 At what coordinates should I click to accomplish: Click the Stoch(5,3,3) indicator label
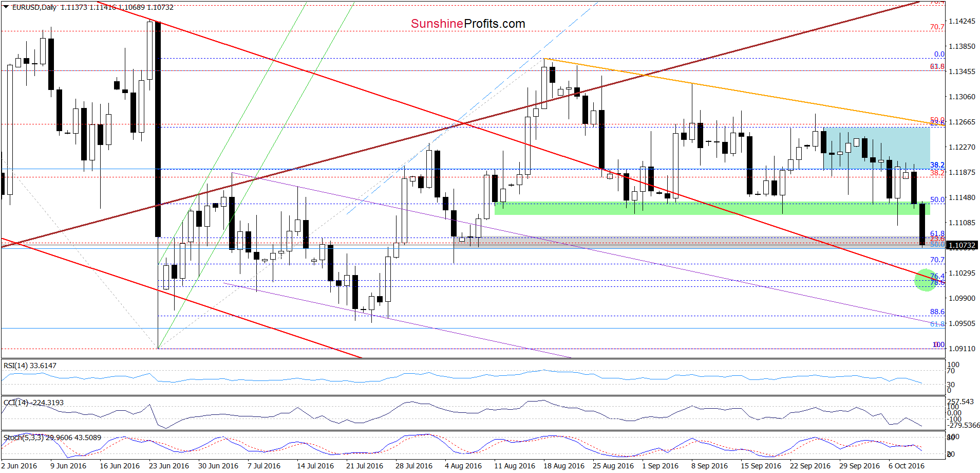click(52, 438)
